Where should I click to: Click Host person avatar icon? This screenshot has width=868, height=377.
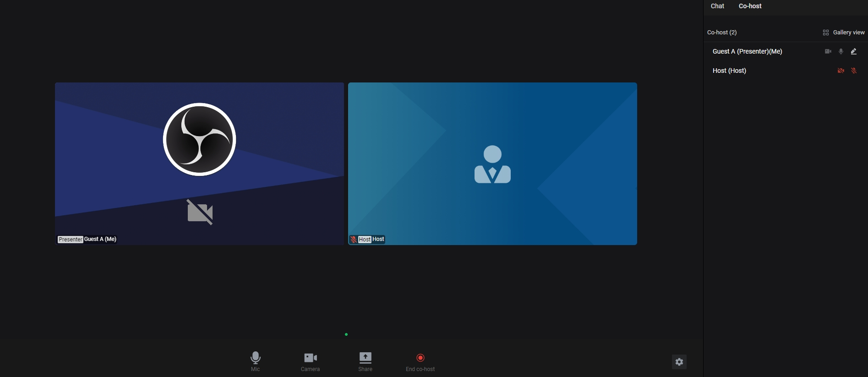tap(492, 164)
